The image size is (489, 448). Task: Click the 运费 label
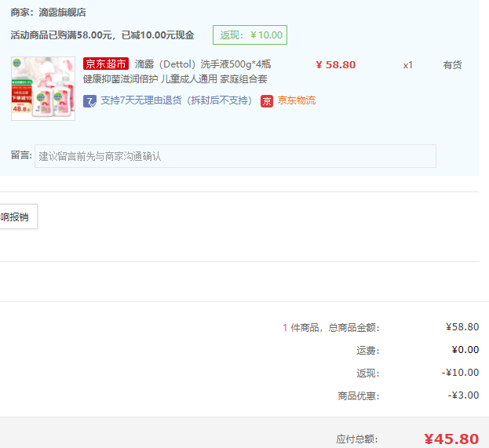[x=368, y=351]
